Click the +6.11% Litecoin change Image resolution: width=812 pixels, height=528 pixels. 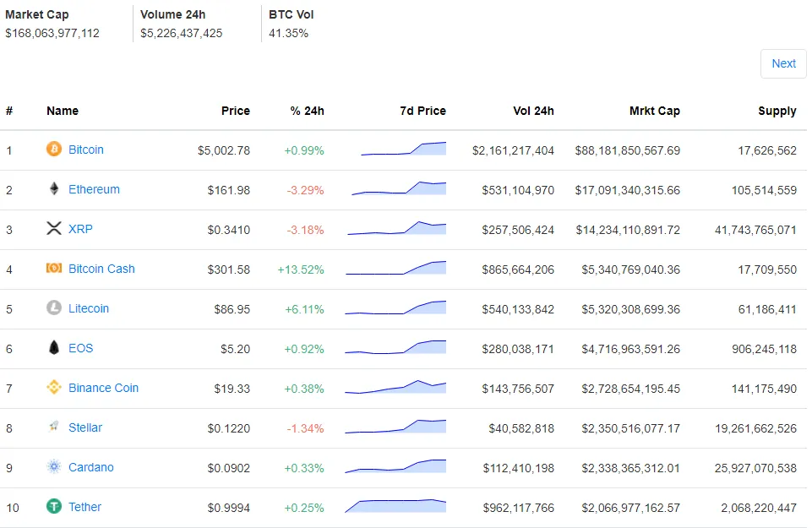(x=304, y=309)
